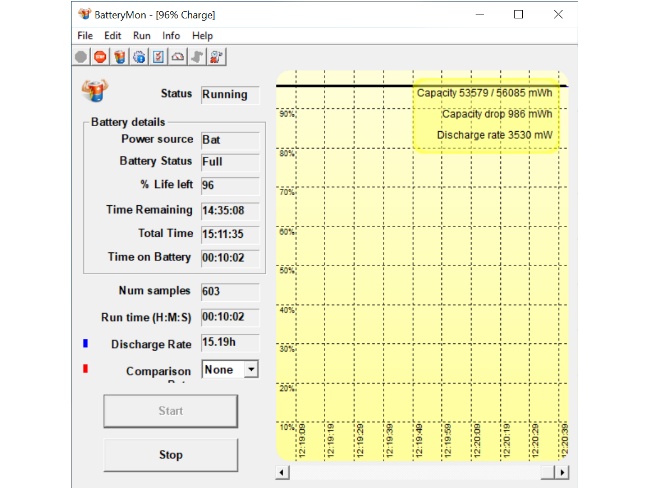Minimize the BatteryMon window

[480, 15]
